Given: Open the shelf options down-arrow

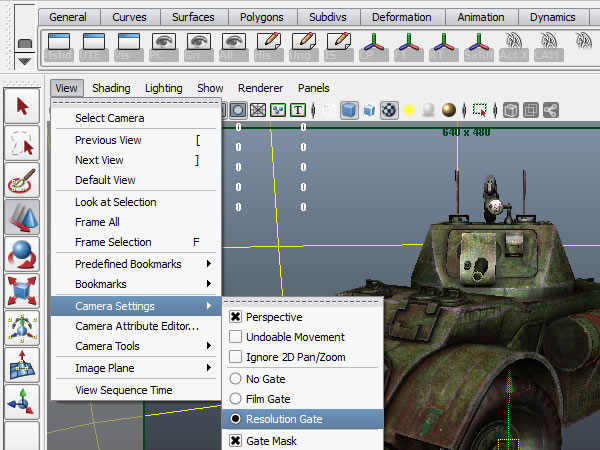Looking at the screenshot, I should coord(25,62).
